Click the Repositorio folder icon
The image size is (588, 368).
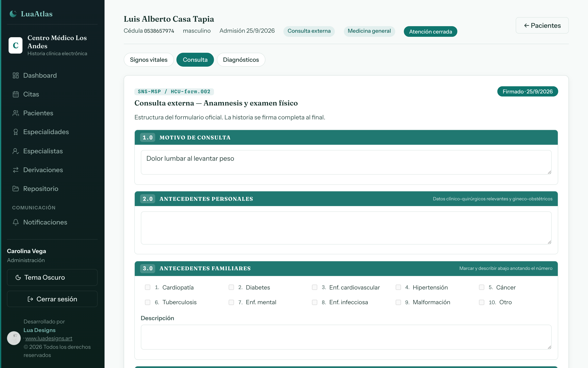(x=16, y=189)
